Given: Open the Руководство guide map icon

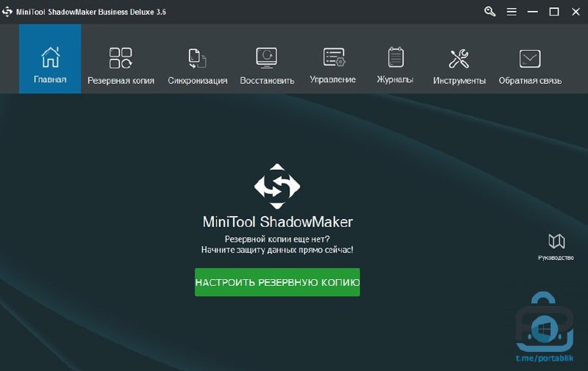Looking at the screenshot, I should pyautogui.click(x=556, y=247).
